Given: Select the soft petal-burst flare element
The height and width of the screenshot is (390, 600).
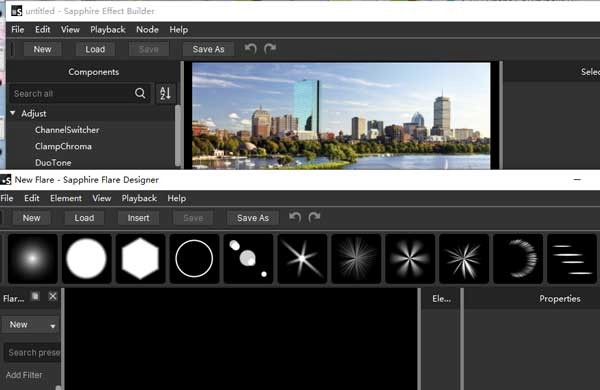Looking at the screenshot, I should (410, 259).
